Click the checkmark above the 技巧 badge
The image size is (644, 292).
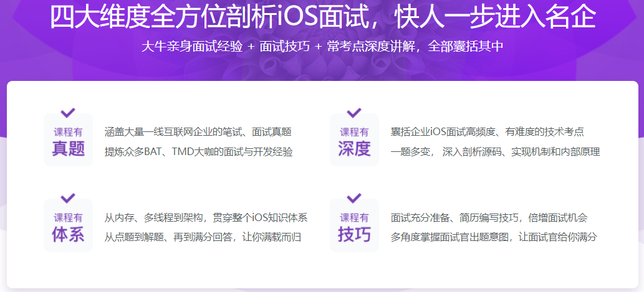pos(354,199)
